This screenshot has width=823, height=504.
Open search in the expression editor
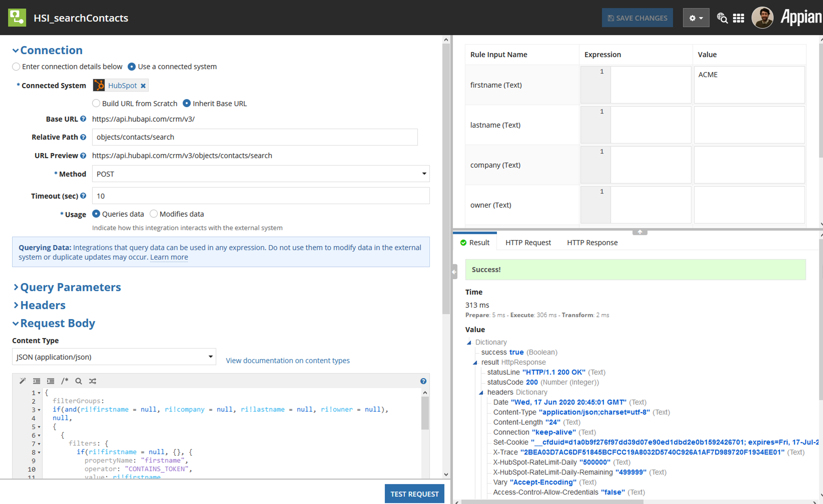[78, 381]
